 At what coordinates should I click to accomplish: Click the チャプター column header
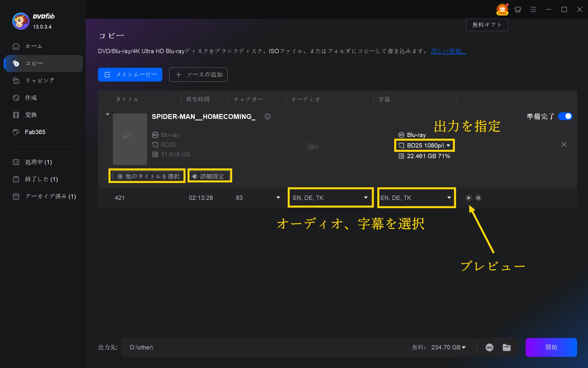[x=248, y=100]
